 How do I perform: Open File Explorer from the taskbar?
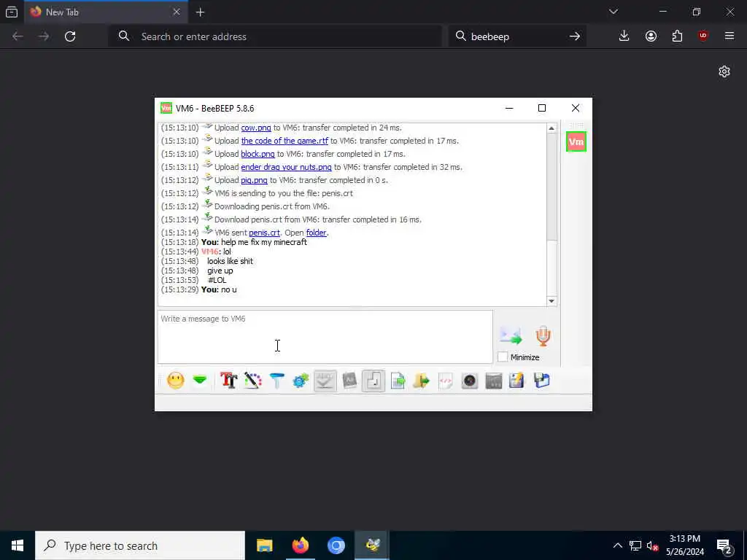click(x=264, y=545)
